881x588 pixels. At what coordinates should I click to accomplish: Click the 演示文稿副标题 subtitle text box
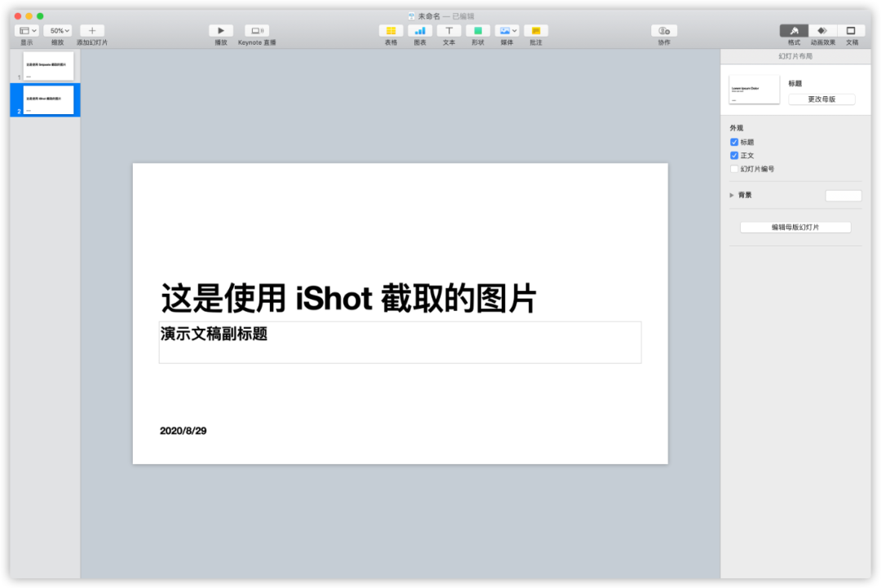coord(400,343)
